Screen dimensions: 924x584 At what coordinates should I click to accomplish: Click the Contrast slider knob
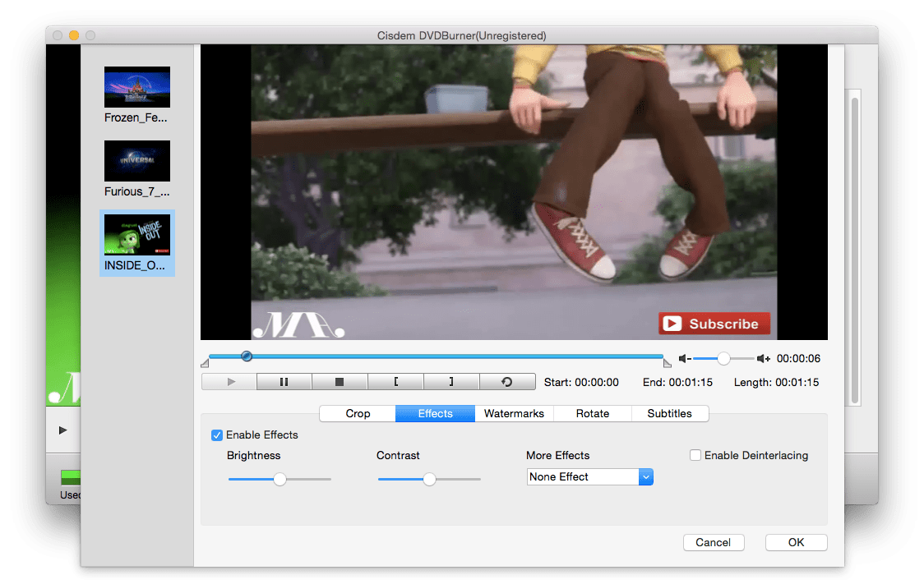430,479
